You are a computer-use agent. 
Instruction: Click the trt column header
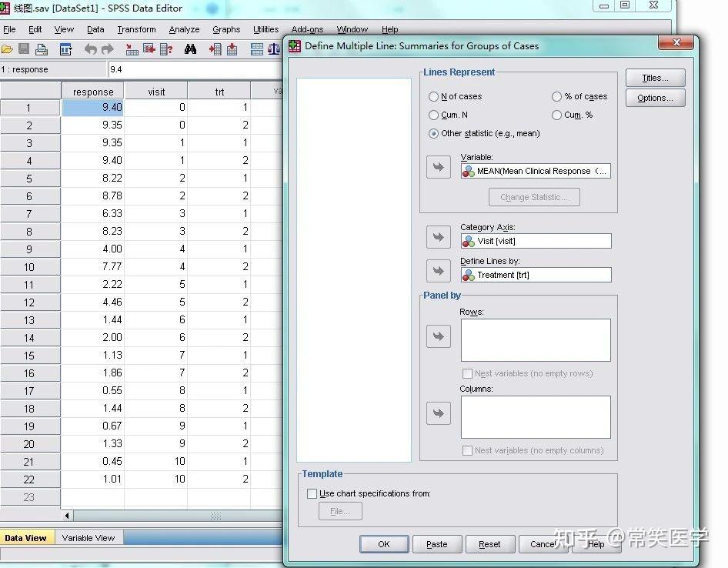pyautogui.click(x=219, y=92)
